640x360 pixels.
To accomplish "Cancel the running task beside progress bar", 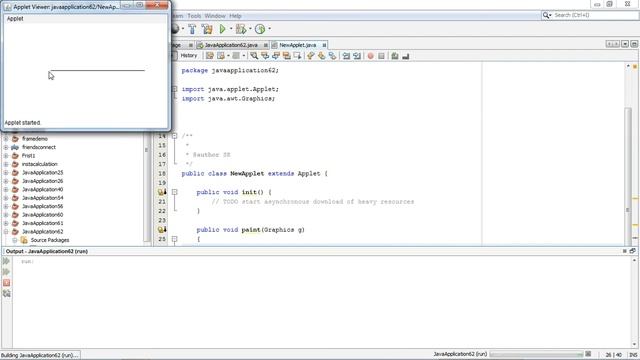I will pos(588,354).
